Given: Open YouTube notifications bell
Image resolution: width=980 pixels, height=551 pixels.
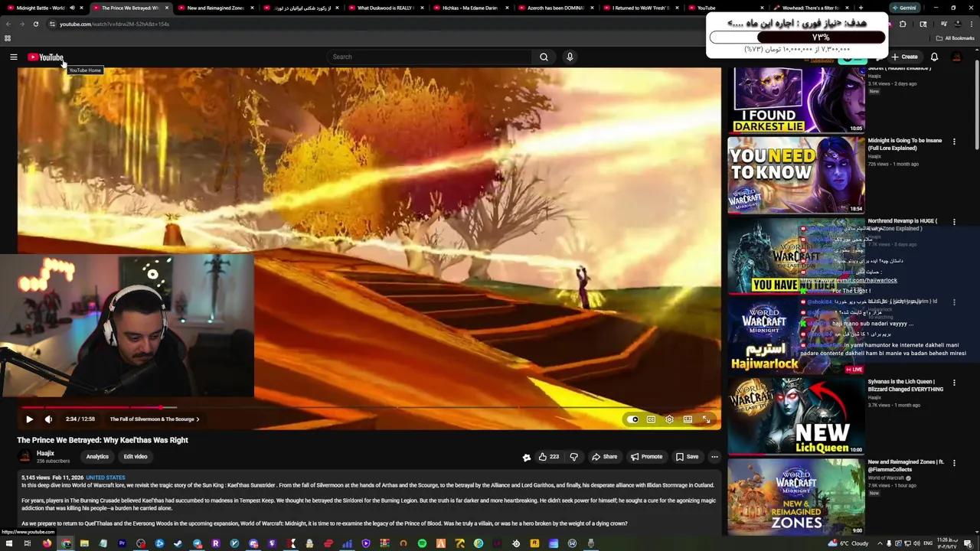Looking at the screenshot, I should 934,57.
